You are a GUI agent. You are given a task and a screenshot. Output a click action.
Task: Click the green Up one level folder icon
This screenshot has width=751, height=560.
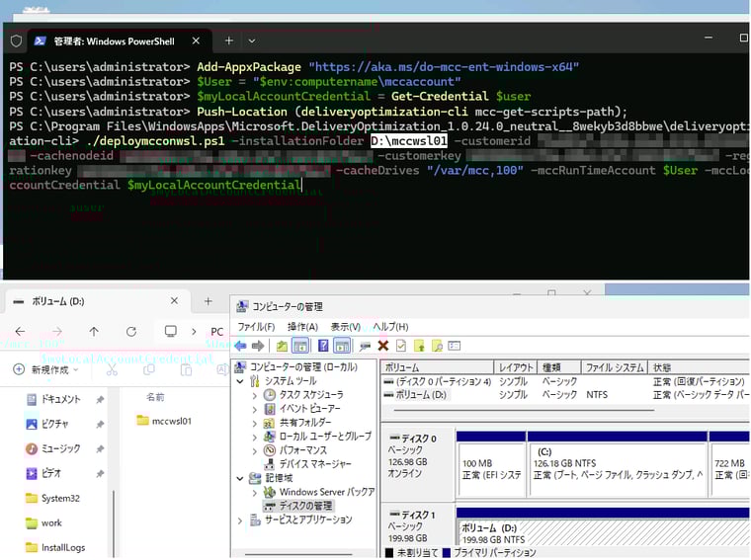point(282,346)
